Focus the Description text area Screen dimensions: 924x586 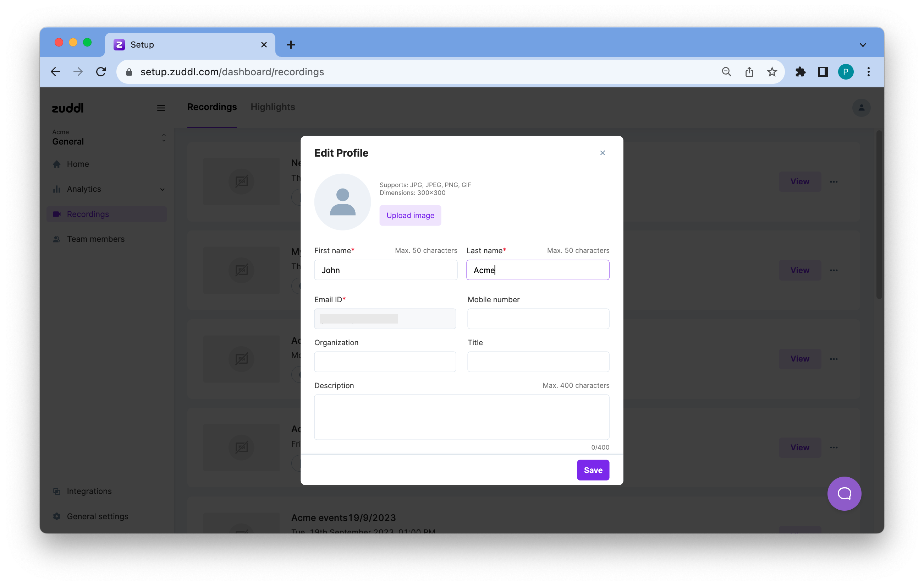461,417
